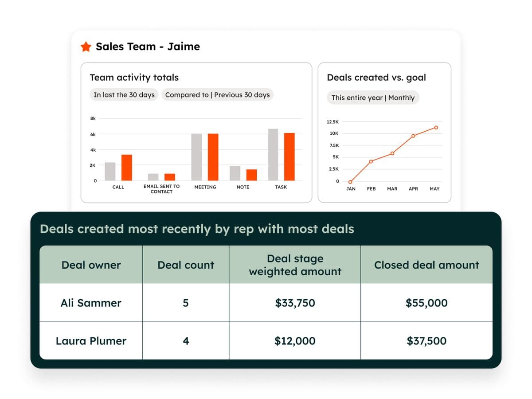This screenshot has width=532, height=399.
Task: Click the '$55,000' closed deal amount
Action: pos(426,303)
